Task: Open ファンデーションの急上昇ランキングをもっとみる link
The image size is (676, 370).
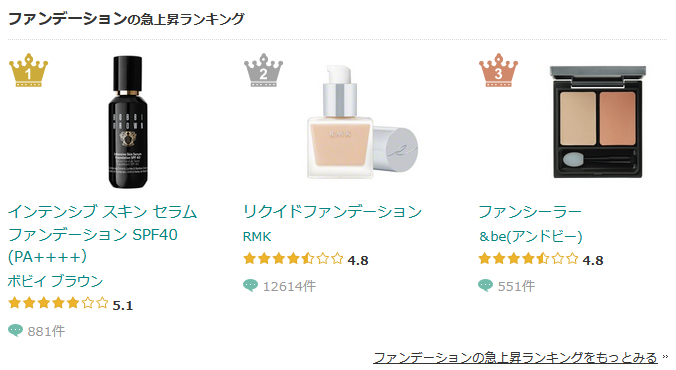Action: 515,357
